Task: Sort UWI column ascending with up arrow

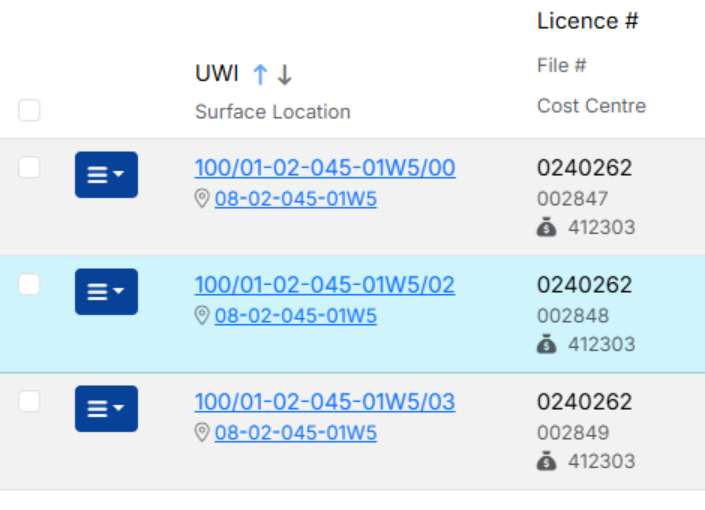Action: 260,74
